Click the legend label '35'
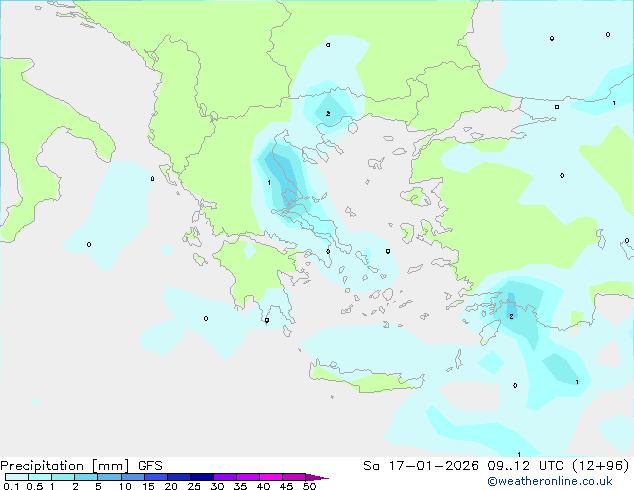Viewport: 634px width, 490px height. [x=240, y=486]
